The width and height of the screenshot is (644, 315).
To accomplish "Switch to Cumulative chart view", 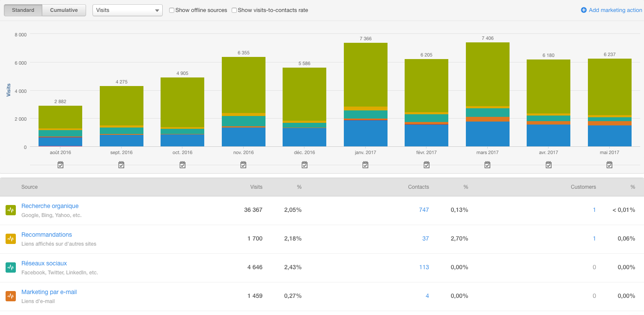I will coord(64,10).
